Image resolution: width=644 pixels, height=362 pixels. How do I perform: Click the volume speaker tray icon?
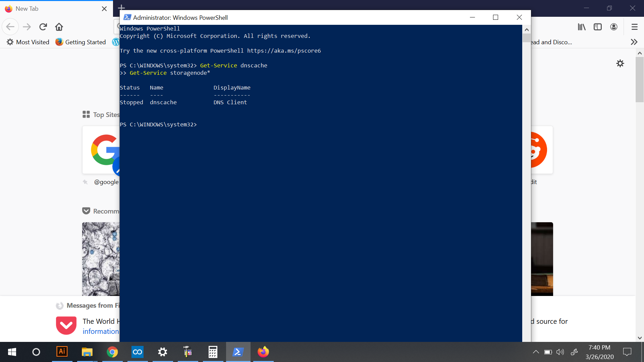pyautogui.click(x=560, y=352)
